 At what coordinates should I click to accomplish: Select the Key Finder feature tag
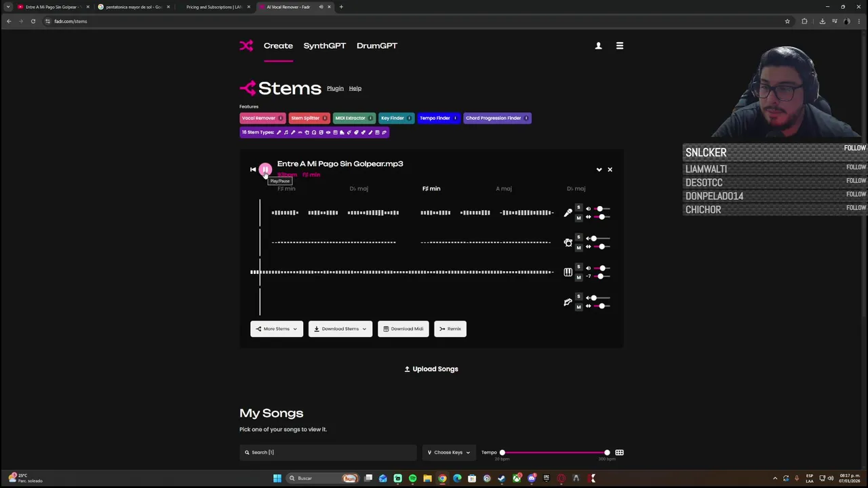(396, 118)
